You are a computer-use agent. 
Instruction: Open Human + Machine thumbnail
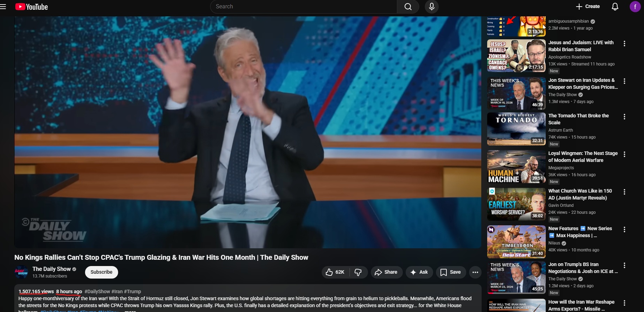coord(516,166)
